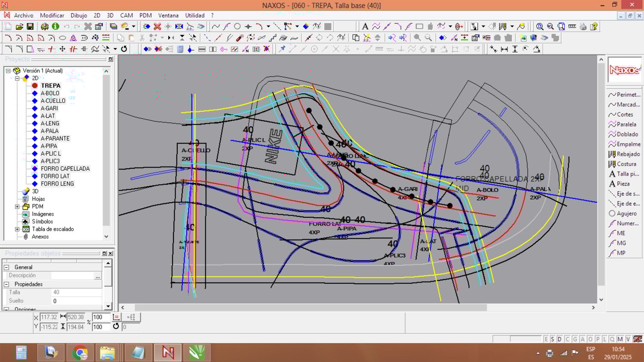Select FORRO CAPELLADA in project tree
Image resolution: width=644 pixels, height=362 pixels.
(65, 169)
